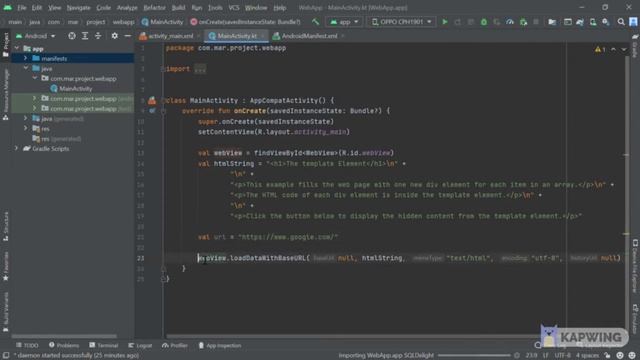This screenshot has height=360, width=640.
Task: Go to next highlighted error arrow
Action: 624,49
